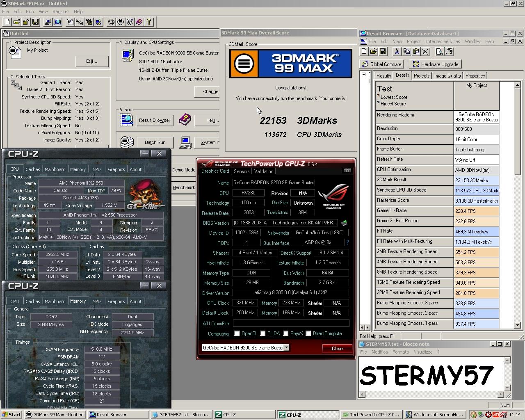This screenshot has height=420, width=525.
Task: Click the batch run stacked pages toolbar icon
Action: [x=130, y=22]
